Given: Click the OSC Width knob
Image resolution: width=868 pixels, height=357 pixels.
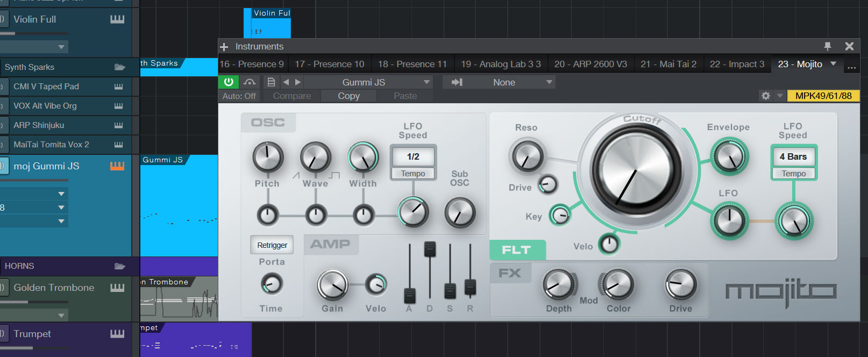Looking at the screenshot, I should [364, 158].
